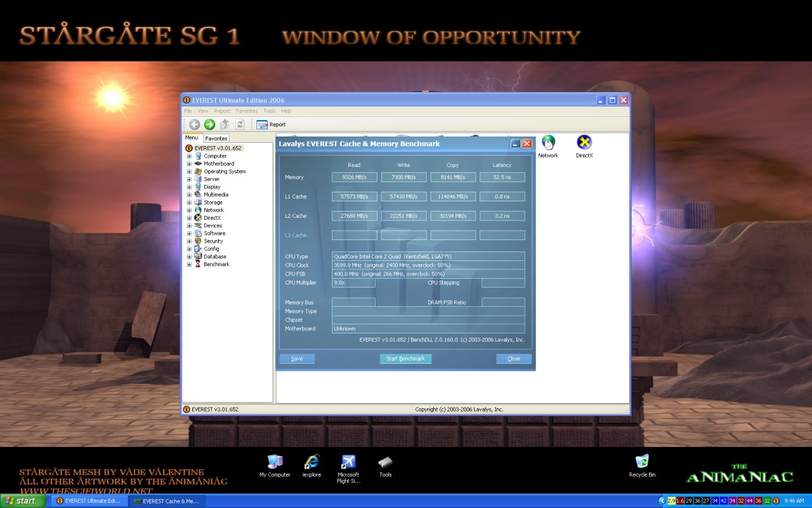Select the iexplore desktop shortcut
This screenshot has height=508, width=812.
311,462
